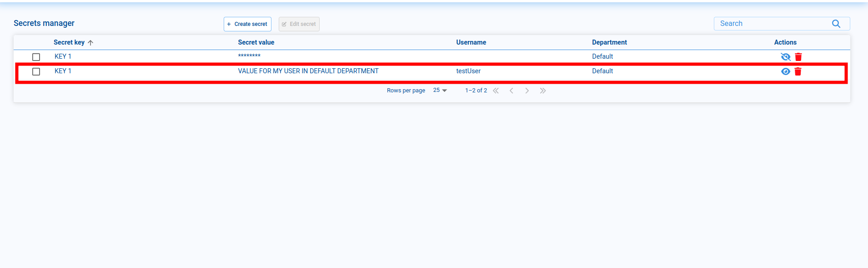This screenshot has height=268, width=868.
Task: Go to the first page of results
Action: (496, 91)
